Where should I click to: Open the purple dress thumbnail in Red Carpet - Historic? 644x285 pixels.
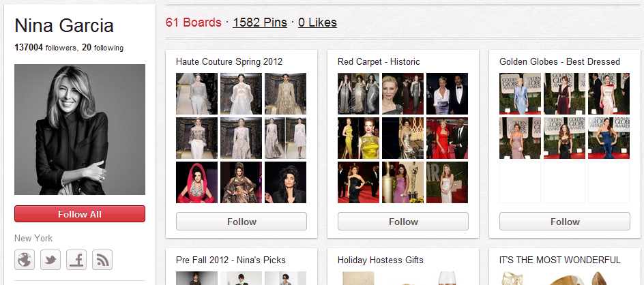click(402, 182)
